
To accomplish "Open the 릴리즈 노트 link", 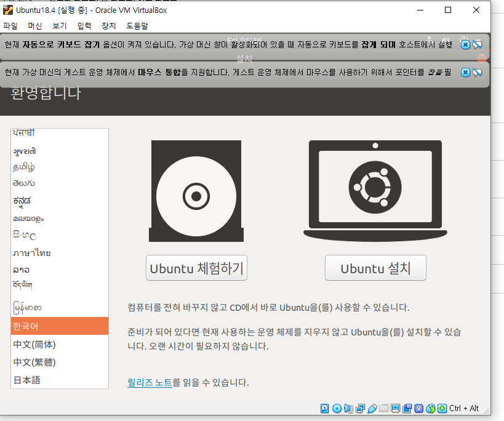I will click(x=150, y=382).
